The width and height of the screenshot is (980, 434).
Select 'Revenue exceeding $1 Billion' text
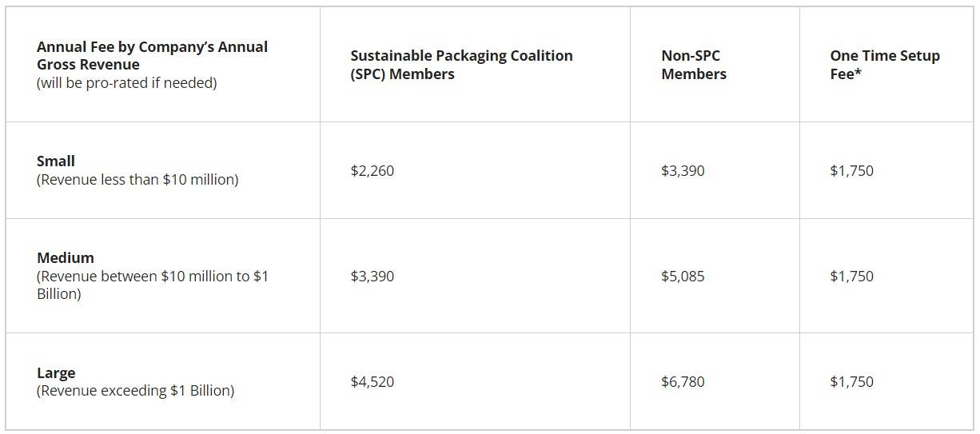[x=135, y=391]
